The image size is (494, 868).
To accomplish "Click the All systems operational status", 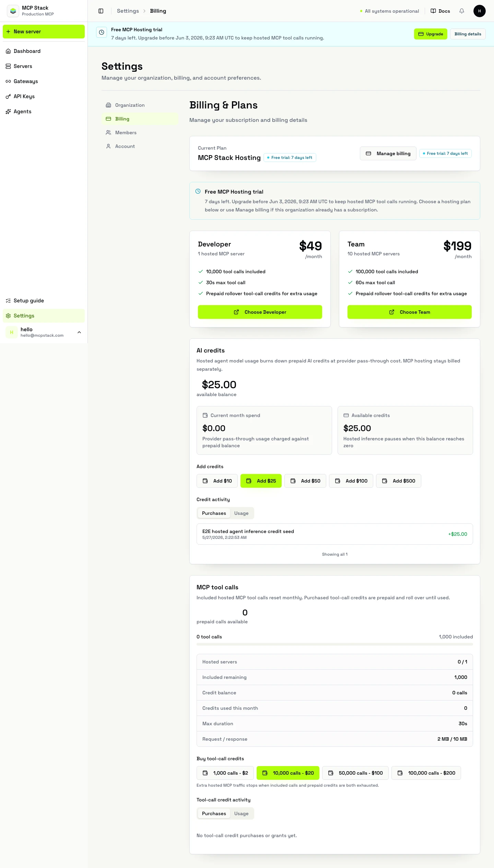I will [389, 11].
